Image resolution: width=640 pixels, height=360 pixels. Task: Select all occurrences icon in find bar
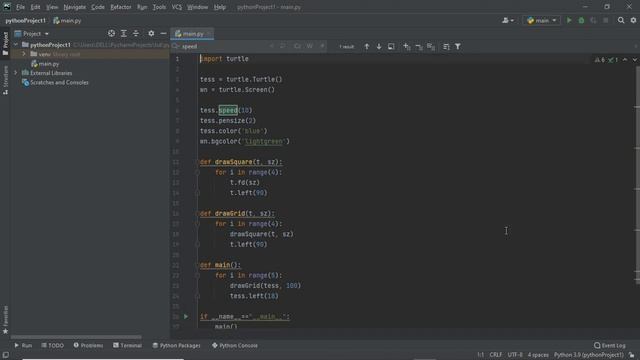click(431, 47)
